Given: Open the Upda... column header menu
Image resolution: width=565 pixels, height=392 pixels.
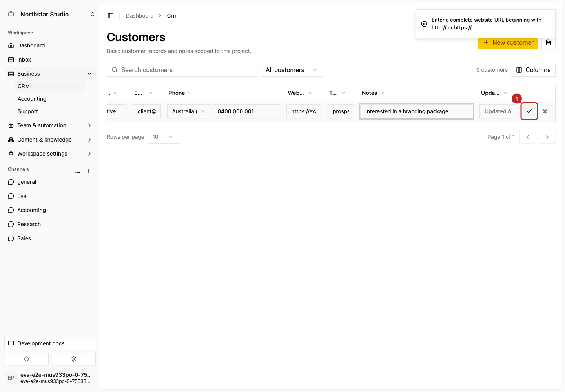Looking at the screenshot, I should [x=494, y=93].
